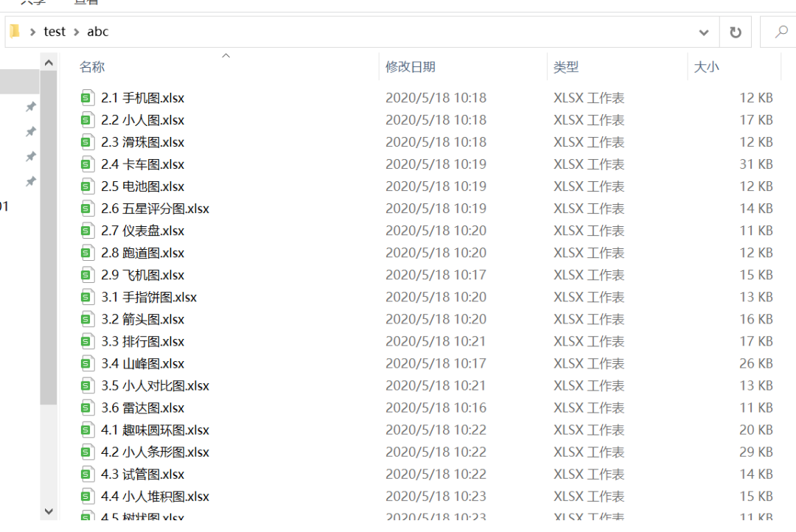Image resolution: width=796 pixels, height=532 pixels.
Task: Sort by the 名称 column header
Action: (x=92, y=66)
